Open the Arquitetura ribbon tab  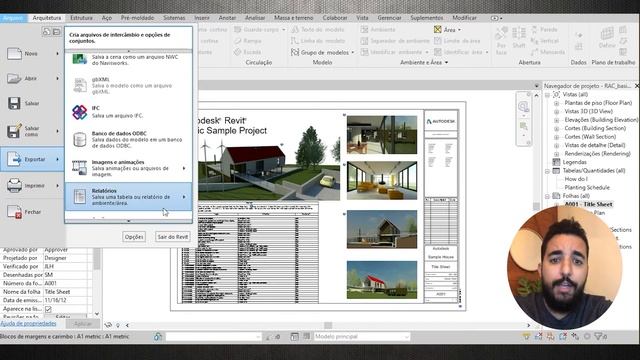pyautogui.click(x=47, y=18)
